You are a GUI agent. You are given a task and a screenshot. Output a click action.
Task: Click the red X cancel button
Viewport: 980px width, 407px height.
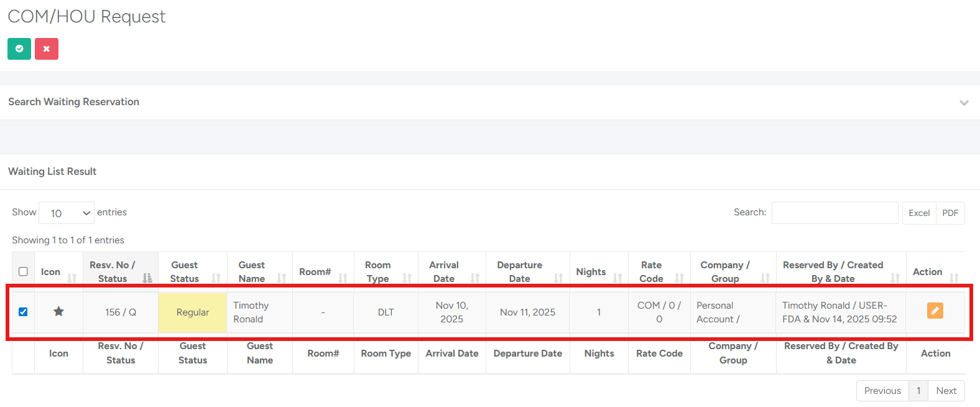[x=47, y=49]
